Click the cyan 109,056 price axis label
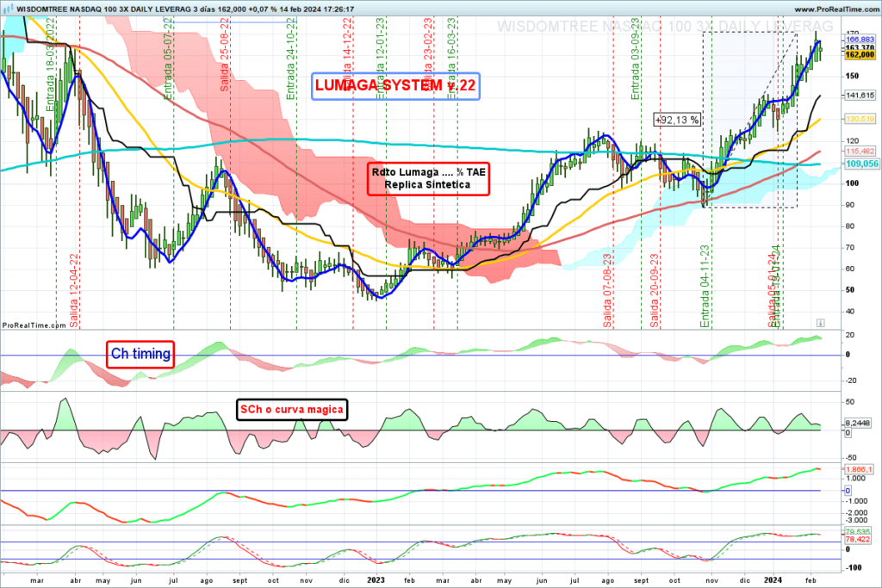The height and width of the screenshot is (588, 882). (861, 164)
